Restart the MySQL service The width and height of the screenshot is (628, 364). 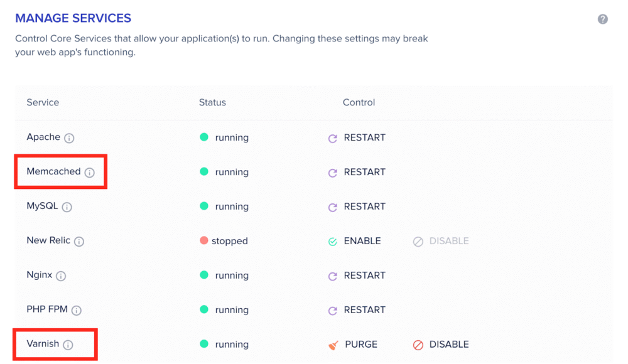tap(357, 206)
